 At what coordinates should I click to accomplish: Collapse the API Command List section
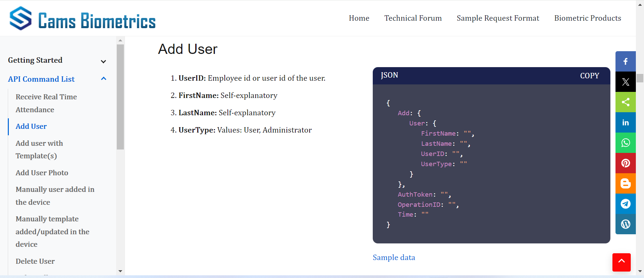(x=104, y=79)
